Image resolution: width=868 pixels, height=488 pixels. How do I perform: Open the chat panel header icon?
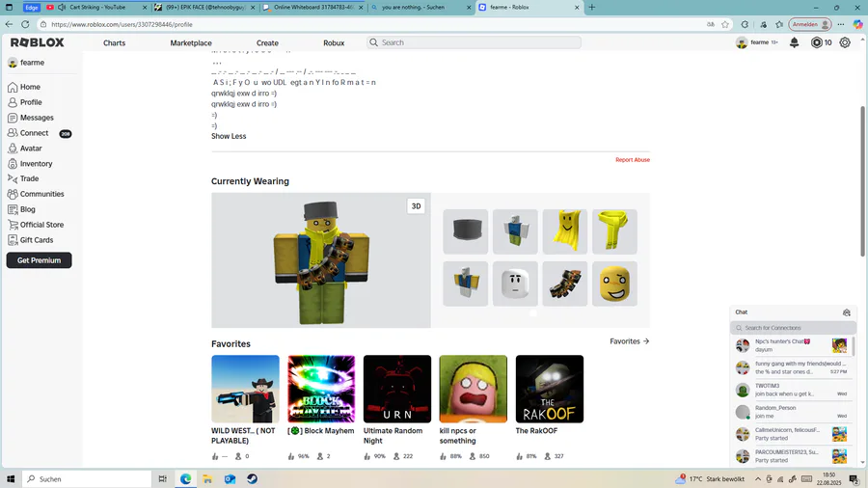pos(847,312)
